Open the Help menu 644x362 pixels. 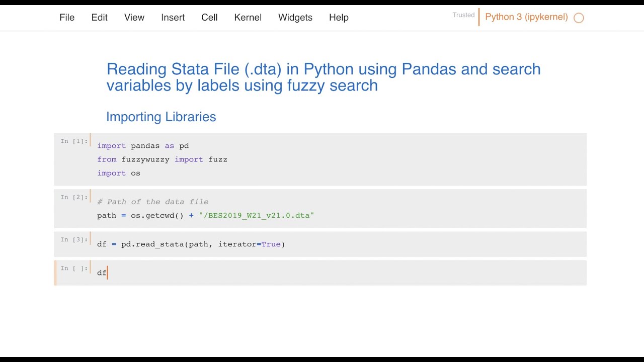click(x=339, y=17)
